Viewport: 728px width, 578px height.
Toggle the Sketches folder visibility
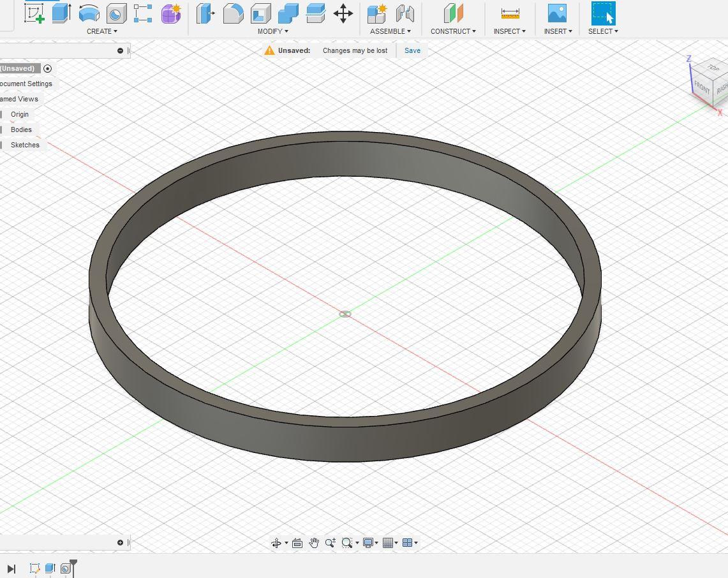2,145
